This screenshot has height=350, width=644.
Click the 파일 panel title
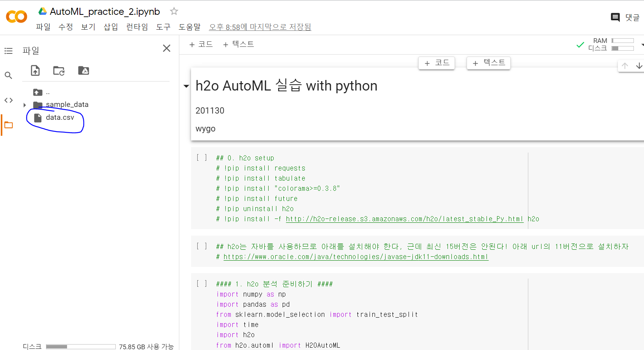[x=31, y=51]
